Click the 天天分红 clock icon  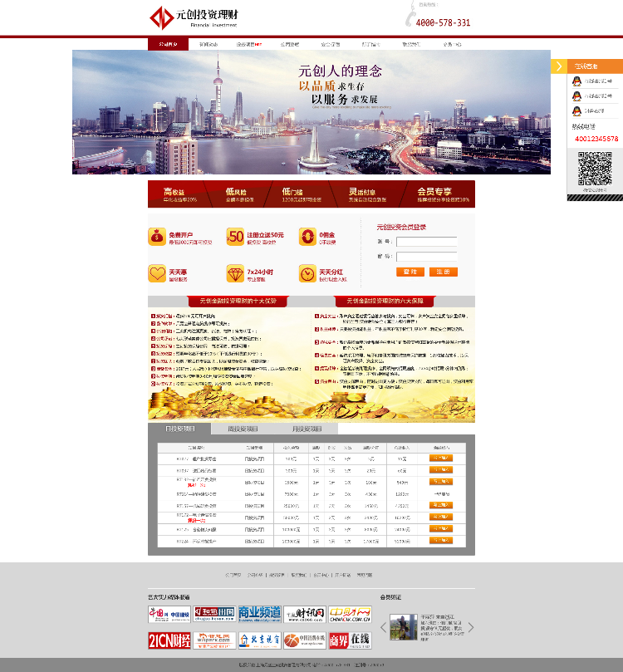(x=307, y=273)
